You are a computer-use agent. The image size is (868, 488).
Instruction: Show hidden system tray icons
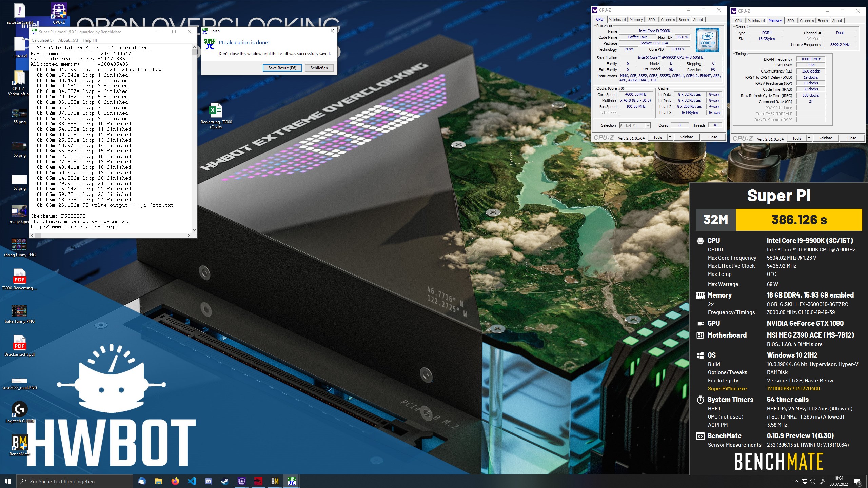tap(796, 481)
